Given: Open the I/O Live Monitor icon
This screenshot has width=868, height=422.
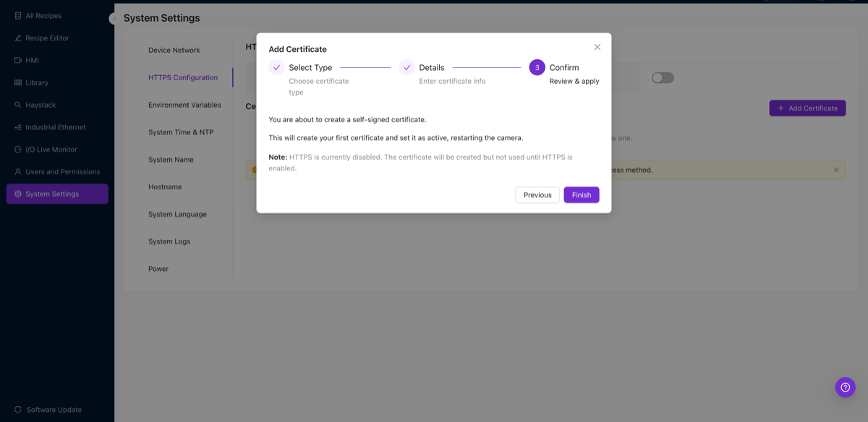Looking at the screenshot, I should (18, 149).
